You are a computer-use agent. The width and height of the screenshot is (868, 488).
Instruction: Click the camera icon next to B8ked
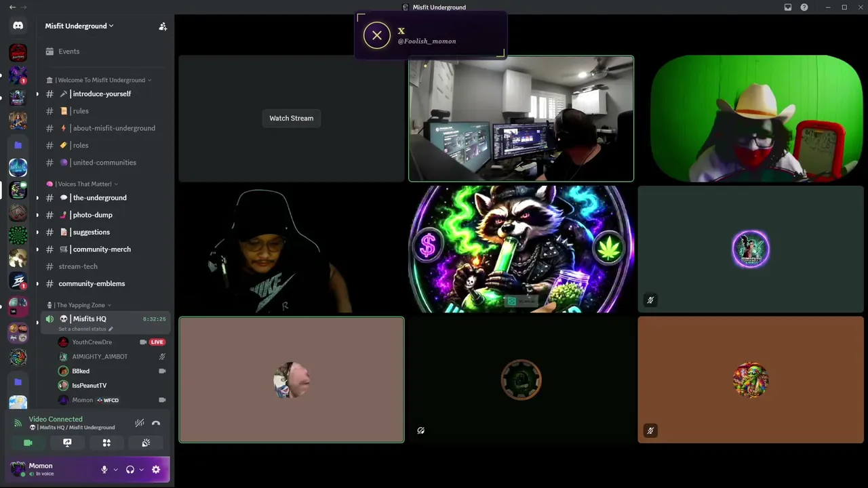(162, 371)
